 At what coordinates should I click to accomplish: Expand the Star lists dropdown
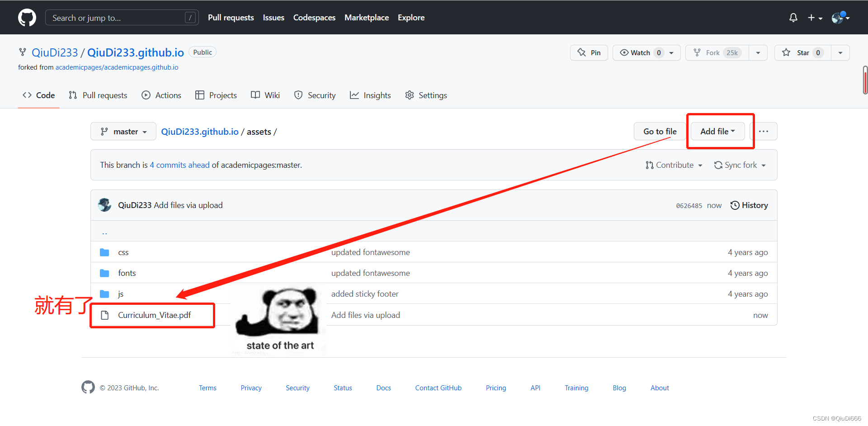point(840,52)
